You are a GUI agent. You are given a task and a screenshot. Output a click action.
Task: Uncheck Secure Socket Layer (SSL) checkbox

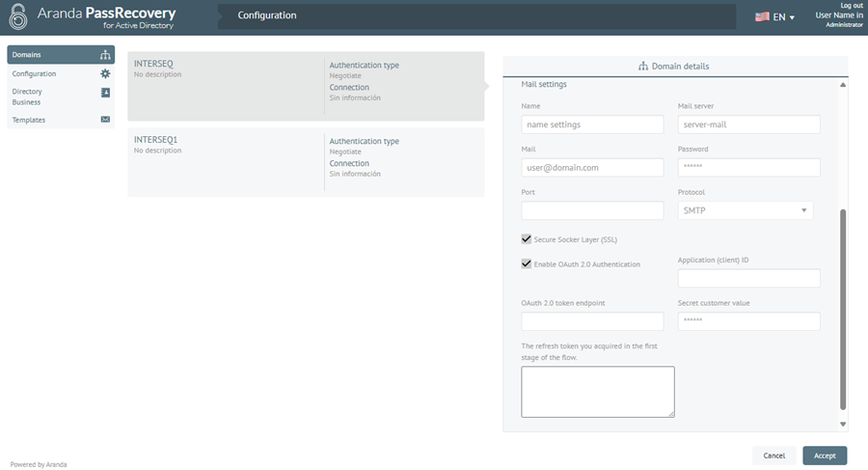526,239
